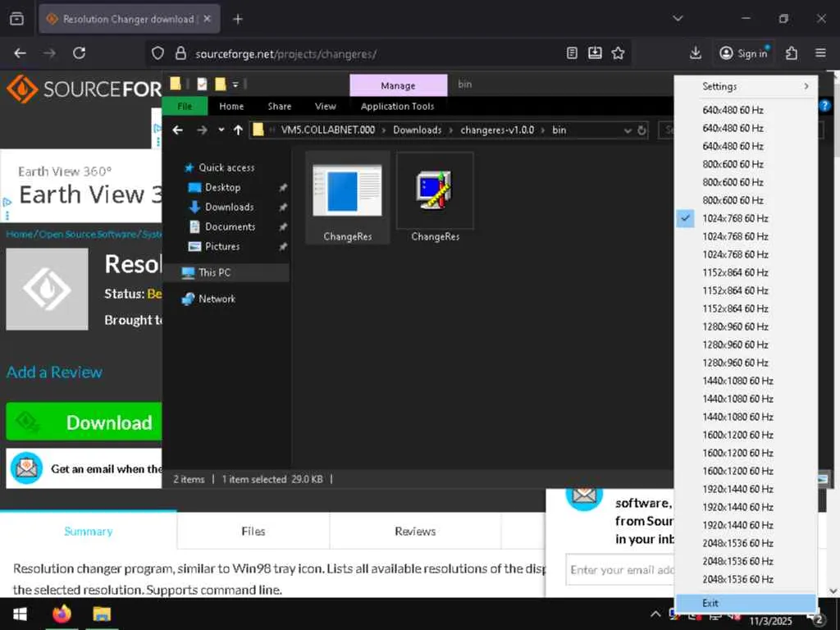Click the Properties quick access toolbar icon
The width and height of the screenshot is (840, 630).
tap(202, 84)
